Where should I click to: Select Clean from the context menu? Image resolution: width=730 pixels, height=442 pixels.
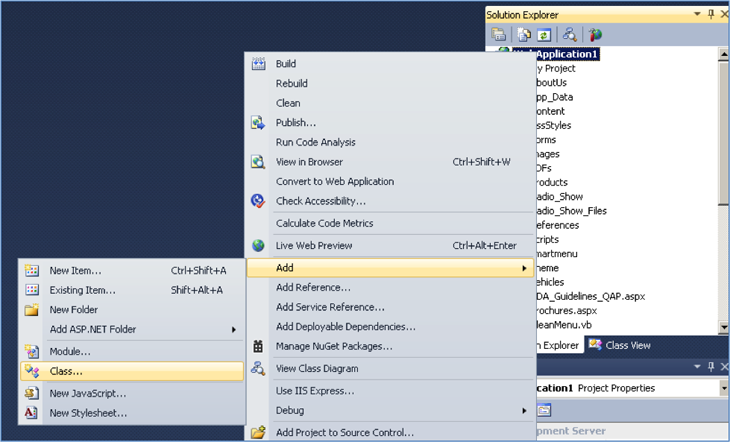pyautogui.click(x=288, y=103)
